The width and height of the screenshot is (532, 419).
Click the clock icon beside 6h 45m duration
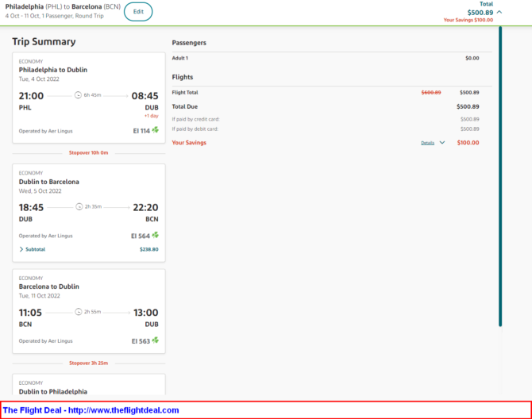pyautogui.click(x=78, y=95)
